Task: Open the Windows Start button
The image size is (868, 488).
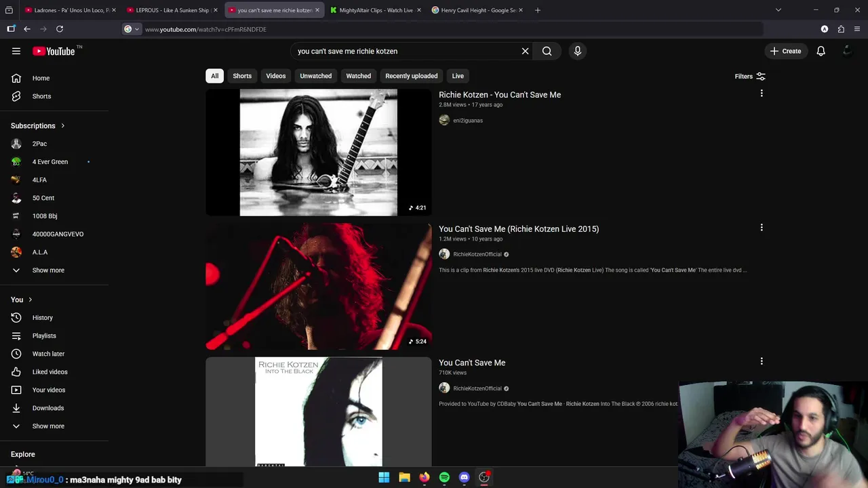Action: [x=384, y=477]
